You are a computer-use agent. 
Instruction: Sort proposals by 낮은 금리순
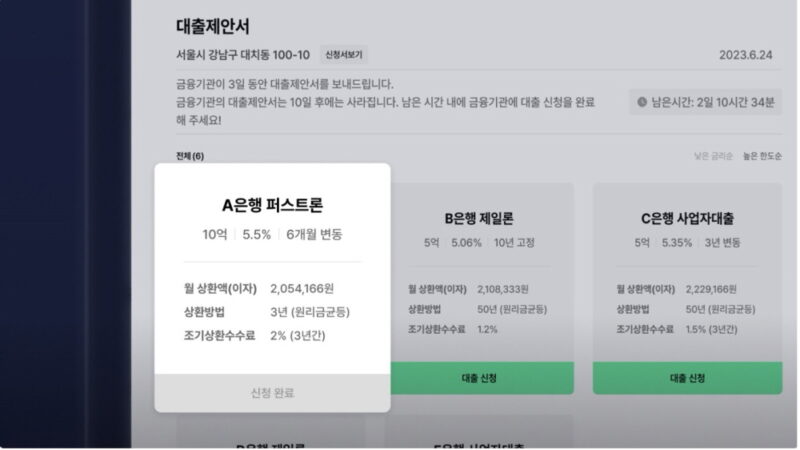click(713, 156)
